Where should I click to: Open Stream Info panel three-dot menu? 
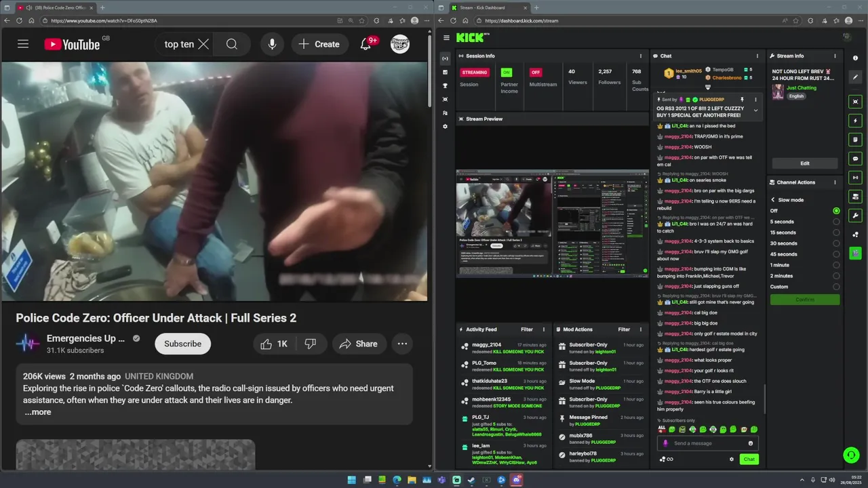click(x=835, y=56)
